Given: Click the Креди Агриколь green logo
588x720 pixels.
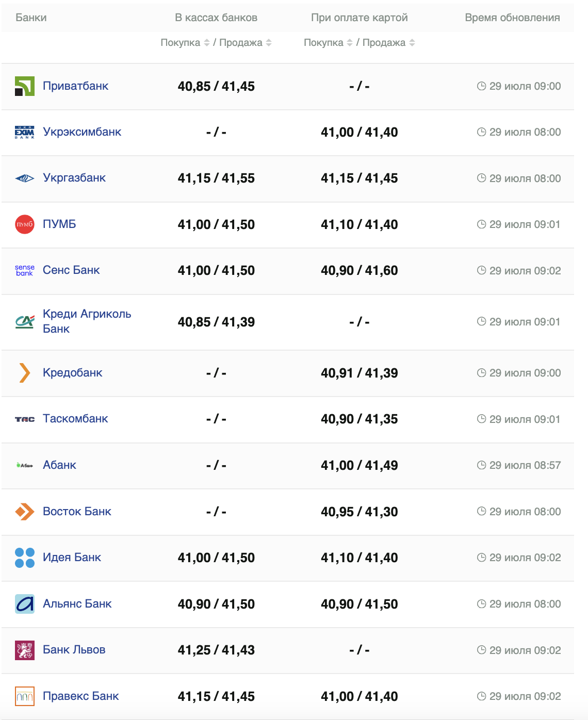Looking at the screenshot, I should coord(25,322).
